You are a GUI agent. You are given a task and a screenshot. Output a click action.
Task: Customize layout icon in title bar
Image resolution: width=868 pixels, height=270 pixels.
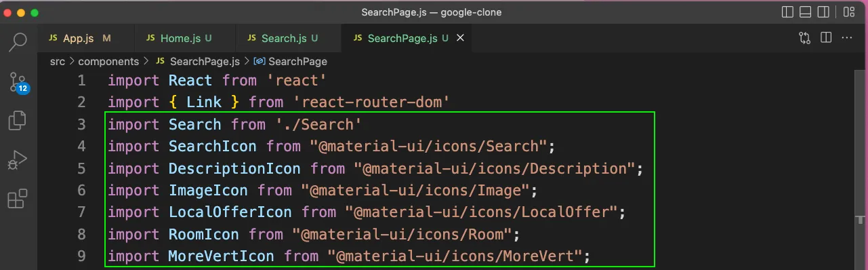pyautogui.click(x=848, y=12)
